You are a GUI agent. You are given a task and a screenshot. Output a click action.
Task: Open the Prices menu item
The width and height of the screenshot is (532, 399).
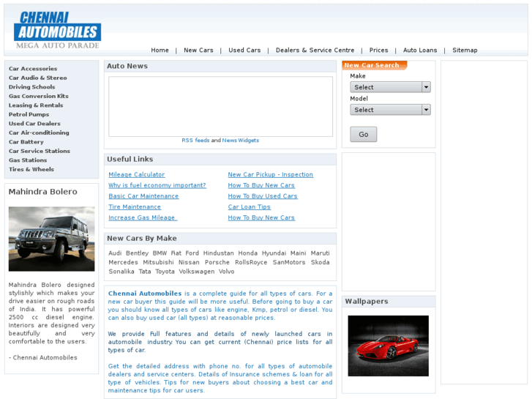click(378, 51)
